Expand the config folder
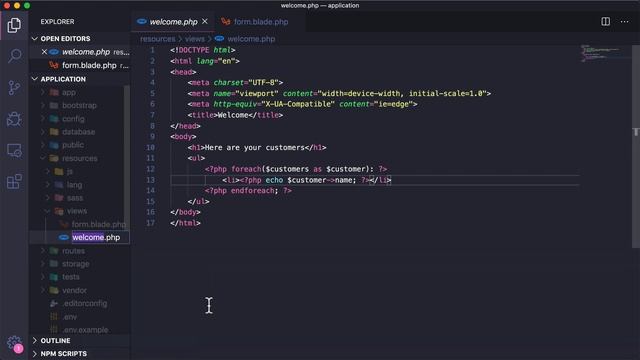 coord(77,119)
